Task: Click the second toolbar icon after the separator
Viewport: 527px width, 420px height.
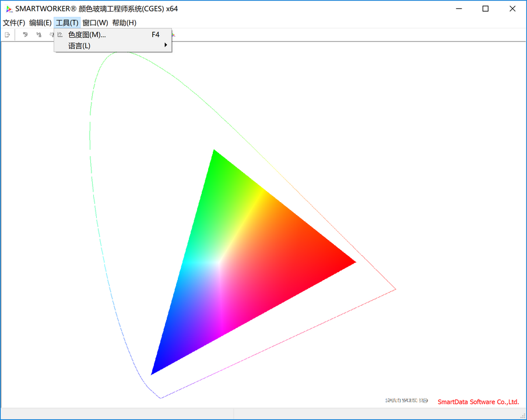Action: click(x=38, y=35)
